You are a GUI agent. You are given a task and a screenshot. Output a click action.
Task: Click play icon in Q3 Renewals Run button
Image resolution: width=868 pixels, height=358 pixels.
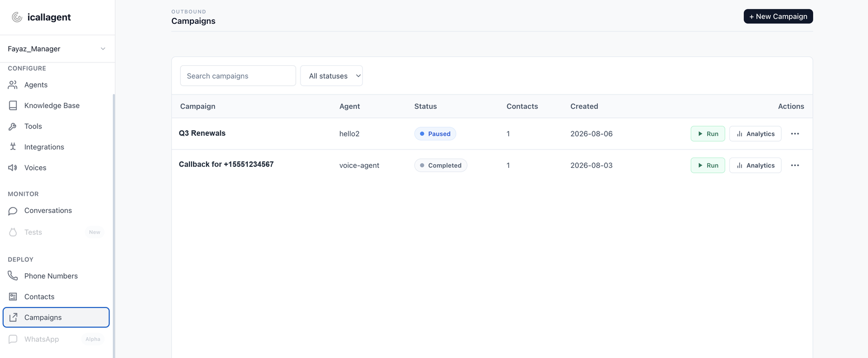(x=700, y=134)
